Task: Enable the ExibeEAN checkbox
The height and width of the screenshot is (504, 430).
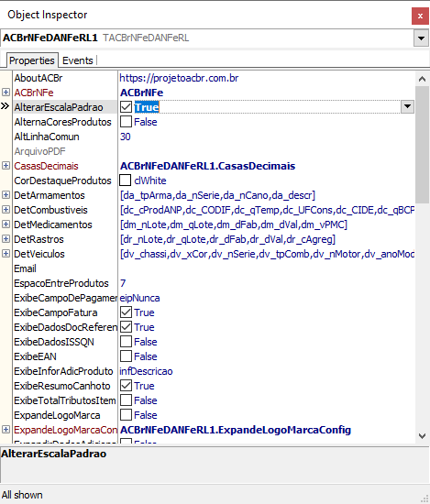Action: (x=126, y=356)
